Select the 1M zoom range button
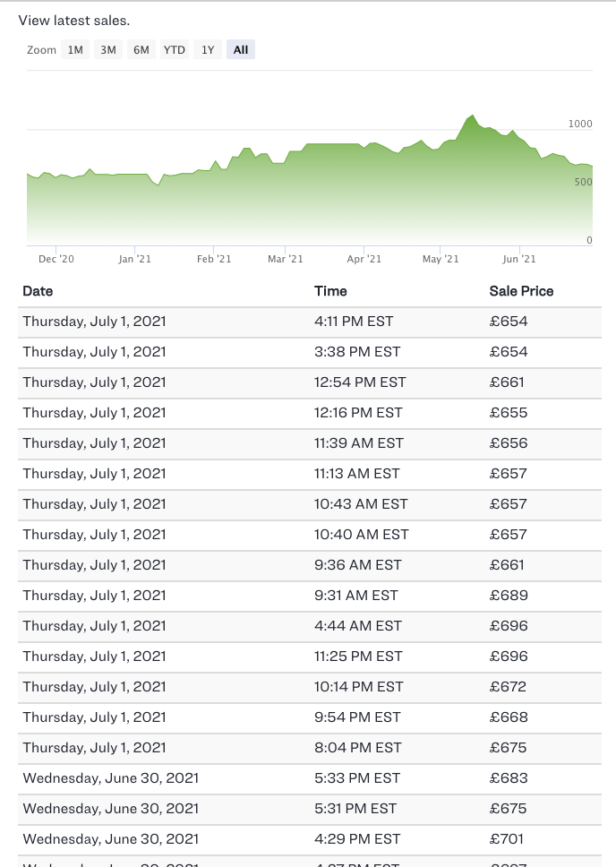 point(75,50)
